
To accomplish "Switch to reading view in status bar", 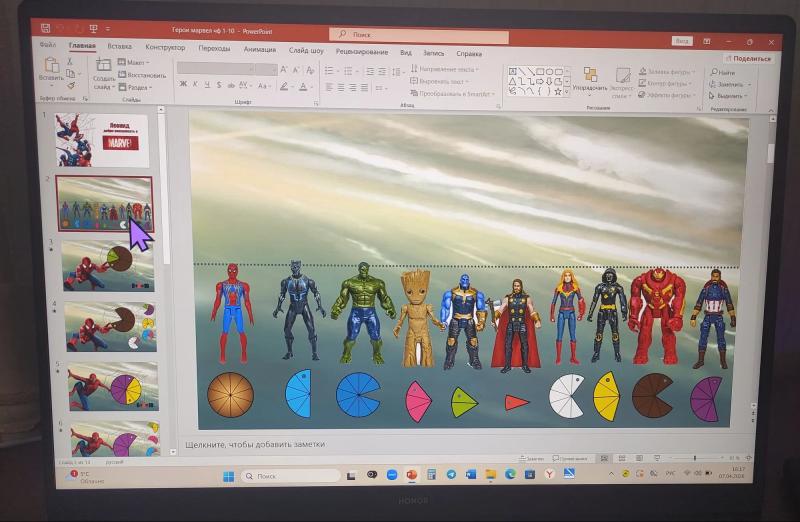I will (x=639, y=459).
